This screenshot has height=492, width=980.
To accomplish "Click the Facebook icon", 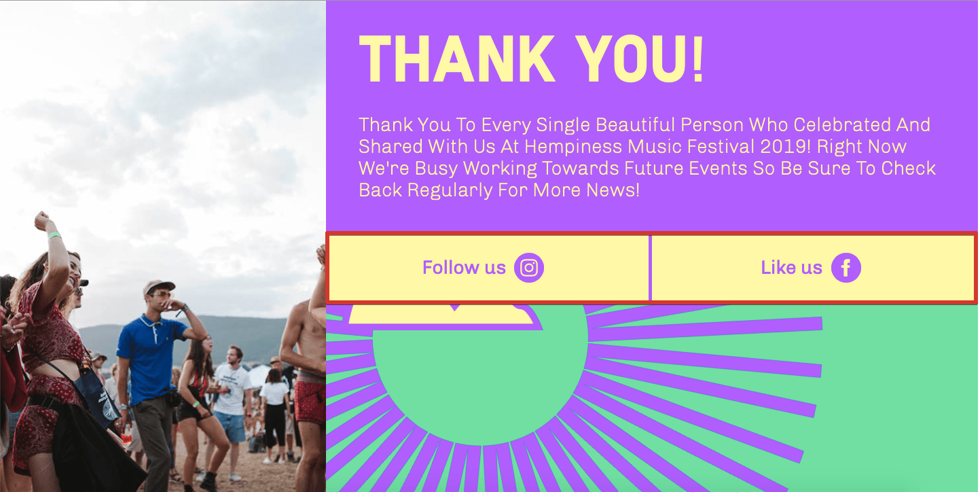I will [846, 267].
